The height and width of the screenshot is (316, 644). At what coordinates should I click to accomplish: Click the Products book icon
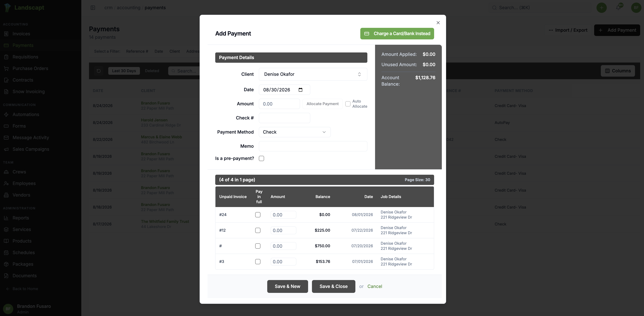[6, 241]
